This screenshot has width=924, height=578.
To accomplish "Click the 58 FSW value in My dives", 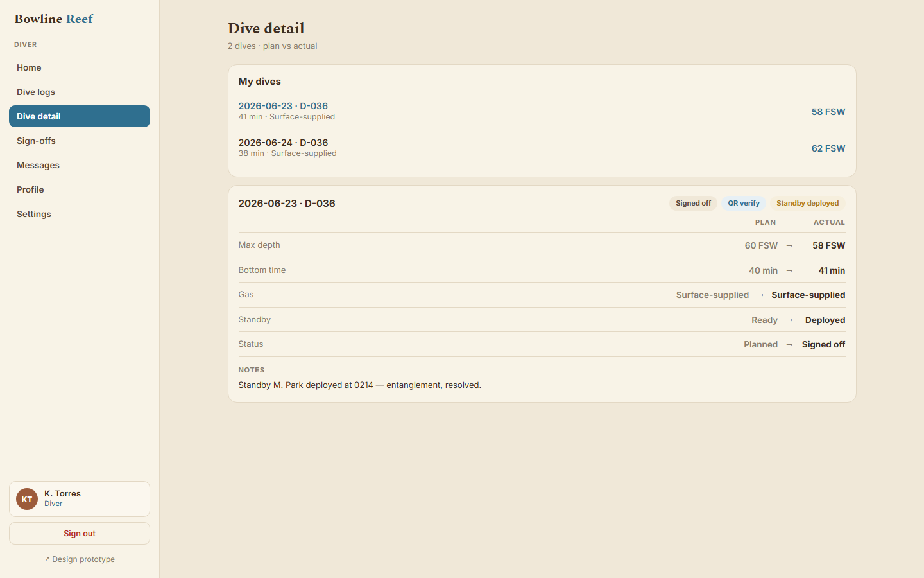I will click(828, 112).
